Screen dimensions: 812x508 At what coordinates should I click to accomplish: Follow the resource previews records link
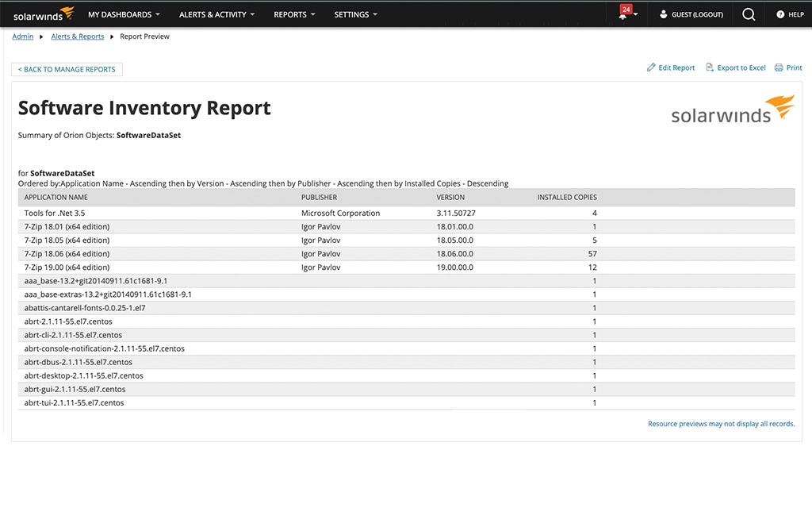coord(720,423)
